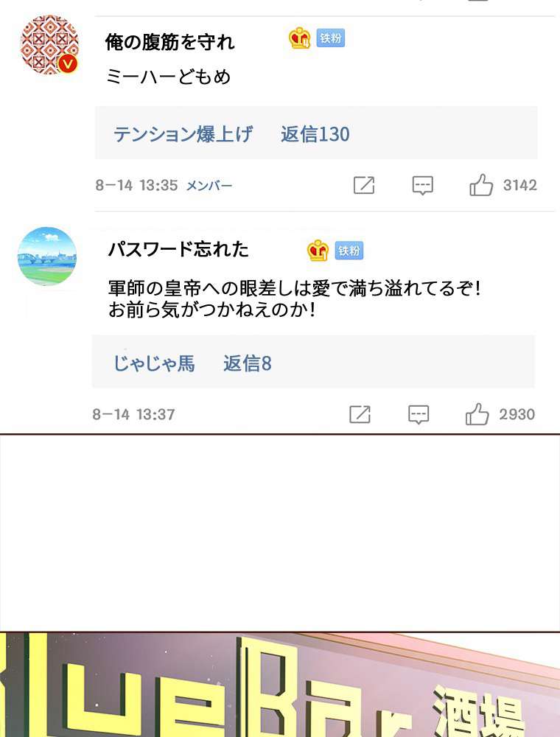Open the reply bubble on the 13:37 comment
Viewport: 560px width, 737px height.
pos(418,414)
